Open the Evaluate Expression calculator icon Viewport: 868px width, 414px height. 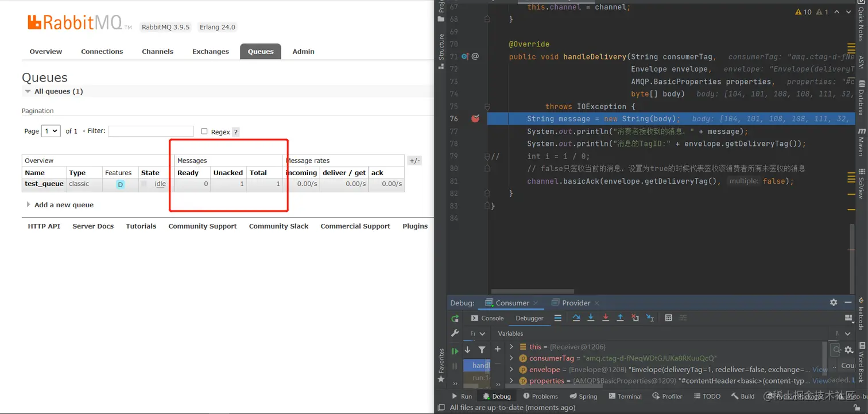668,318
